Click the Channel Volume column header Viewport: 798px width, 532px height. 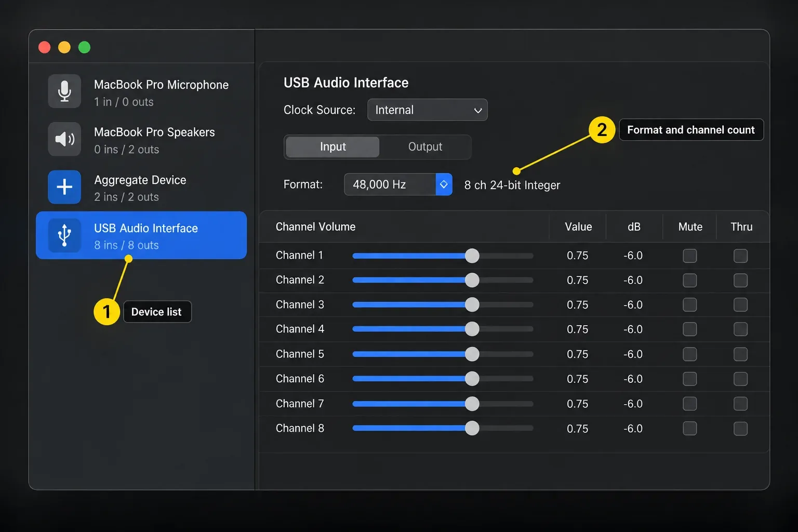pyautogui.click(x=315, y=227)
